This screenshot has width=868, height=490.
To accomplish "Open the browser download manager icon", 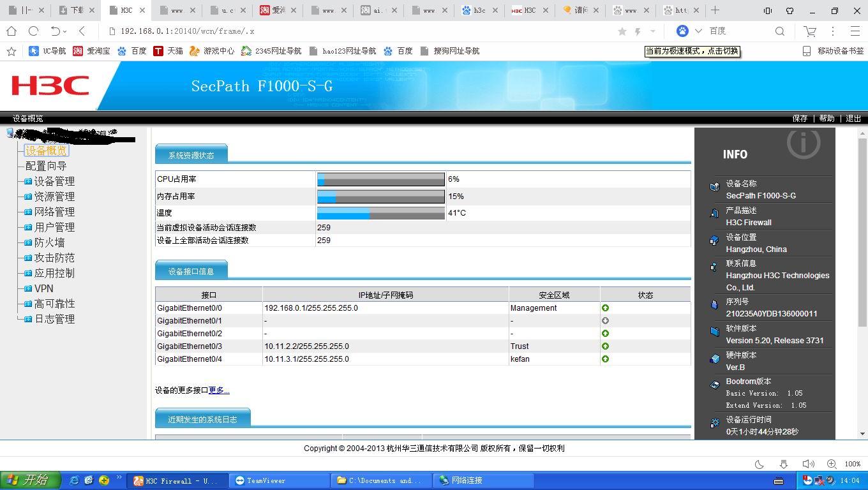I will tap(784, 464).
